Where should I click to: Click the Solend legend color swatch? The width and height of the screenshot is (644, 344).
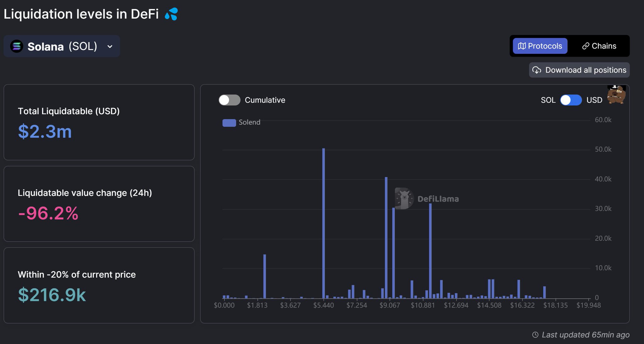[229, 123]
